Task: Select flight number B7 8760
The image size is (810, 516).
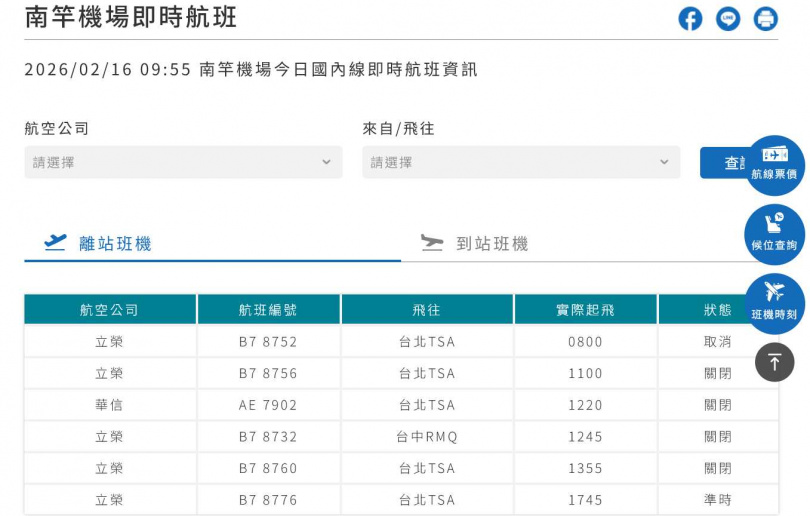Action: click(x=268, y=468)
